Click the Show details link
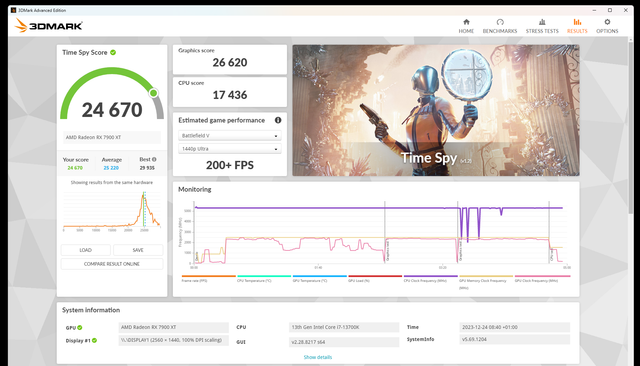Screen dimensions: 640x366 (318, 357)
